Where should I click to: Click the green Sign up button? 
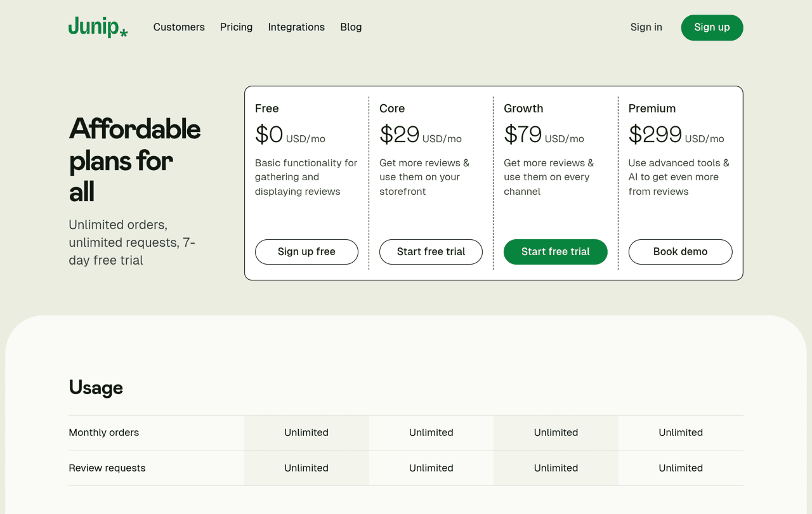pos(712,27)
